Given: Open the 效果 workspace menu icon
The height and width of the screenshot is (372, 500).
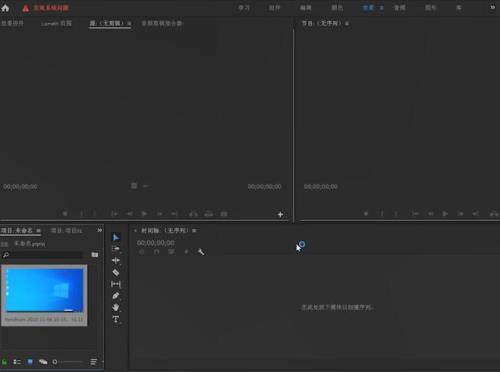Looking at the screenshot, I should (382, 8).
